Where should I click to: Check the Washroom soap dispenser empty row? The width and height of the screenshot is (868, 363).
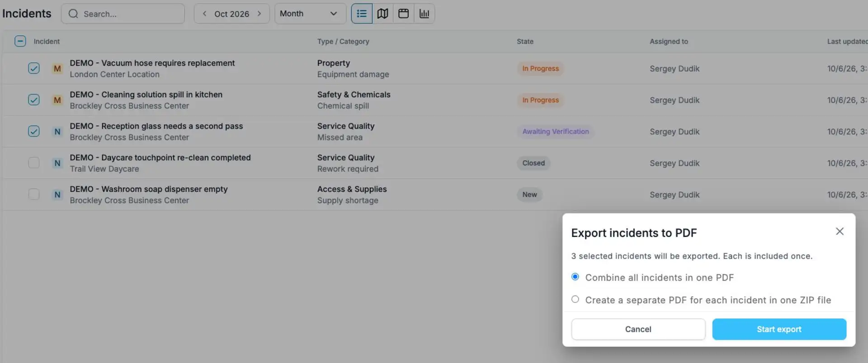(x=34, y=195)
